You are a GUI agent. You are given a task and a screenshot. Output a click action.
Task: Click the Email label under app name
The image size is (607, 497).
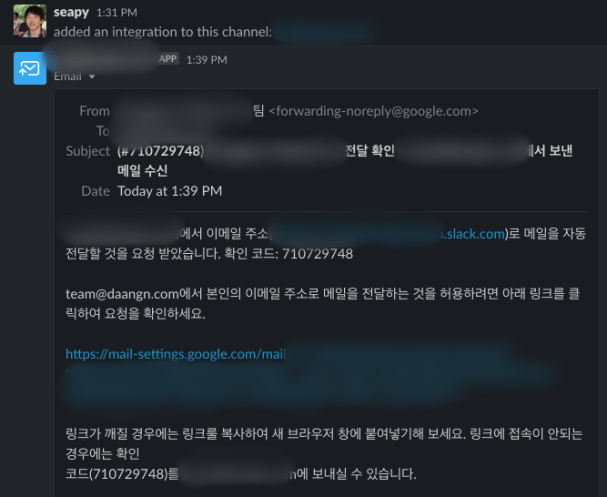click(x=68, y=76)
